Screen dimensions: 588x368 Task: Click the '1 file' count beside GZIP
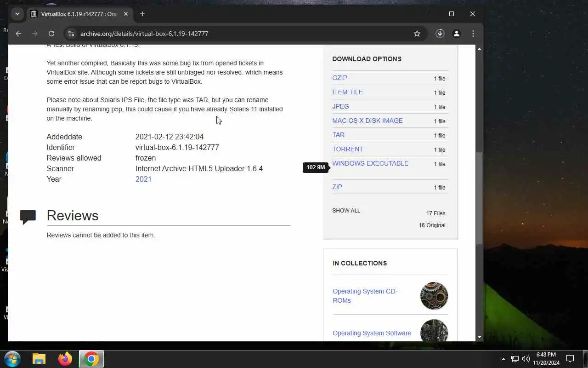[x=440, y=78]
